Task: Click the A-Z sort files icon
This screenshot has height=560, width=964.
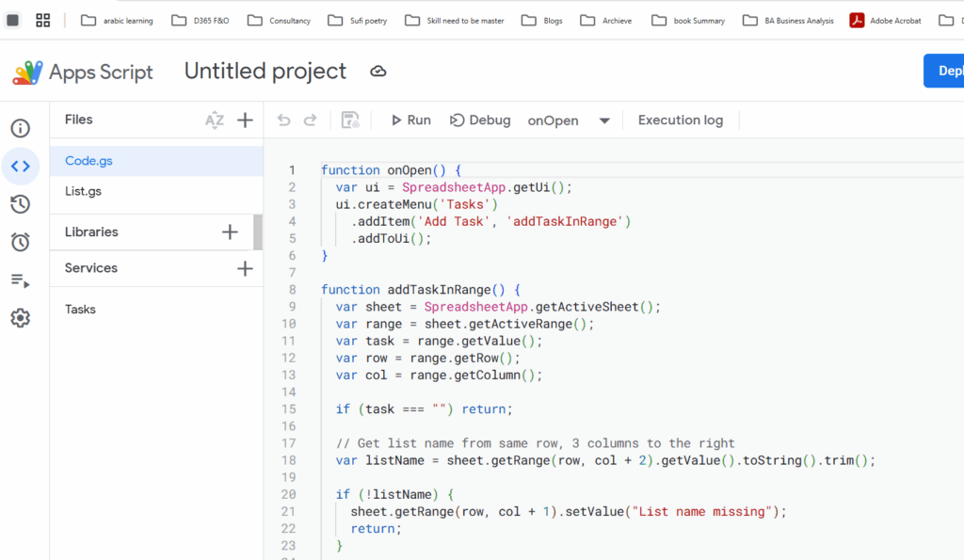Action: click(215, 120)
